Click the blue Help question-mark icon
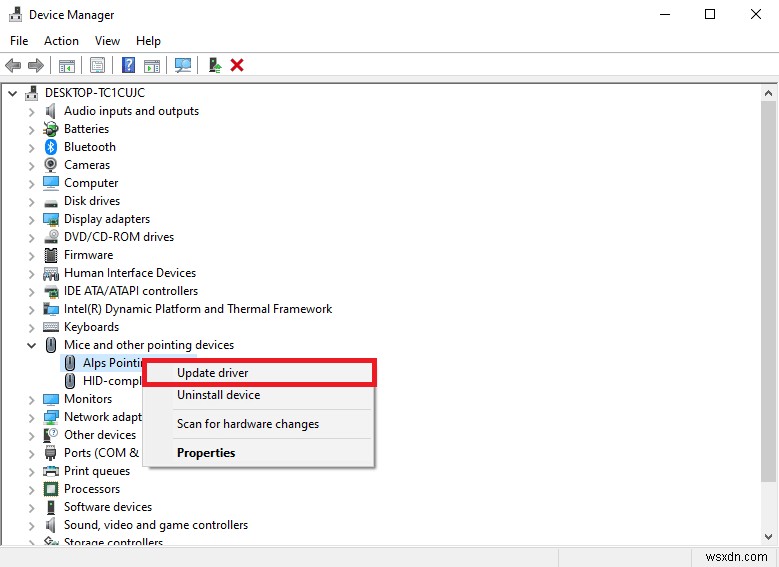The image size is (779, 567). 129,65
